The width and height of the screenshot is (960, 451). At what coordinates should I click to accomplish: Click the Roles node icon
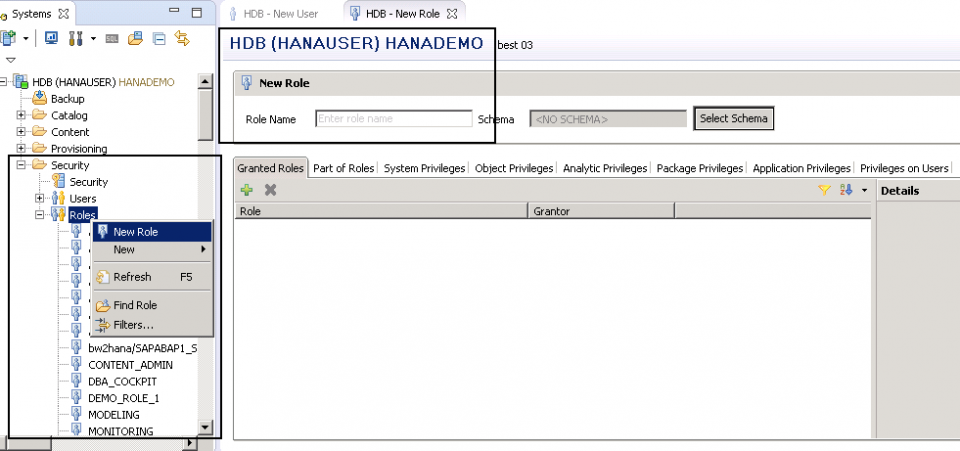click(x=59, y=215)
